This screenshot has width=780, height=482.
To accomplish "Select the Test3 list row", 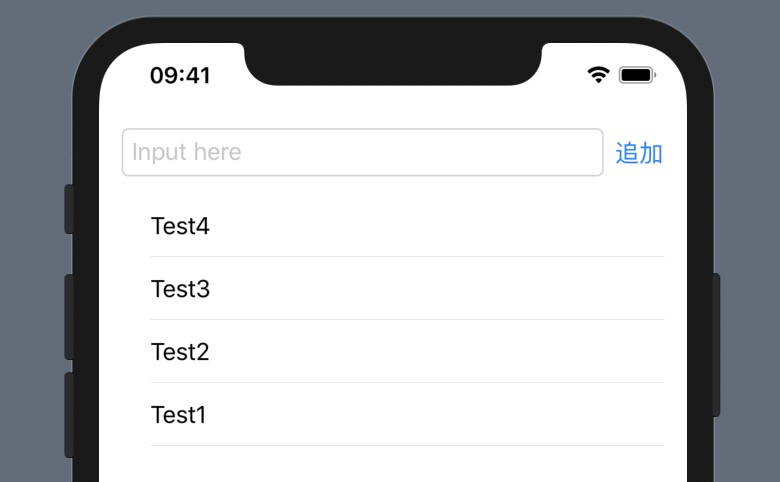I will pos(393,289).
